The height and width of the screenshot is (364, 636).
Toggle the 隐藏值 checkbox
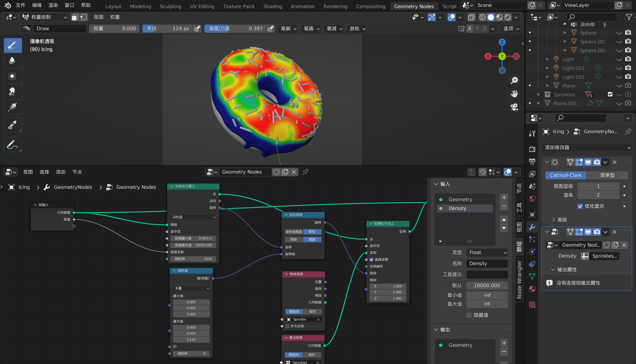coord(469,315)
